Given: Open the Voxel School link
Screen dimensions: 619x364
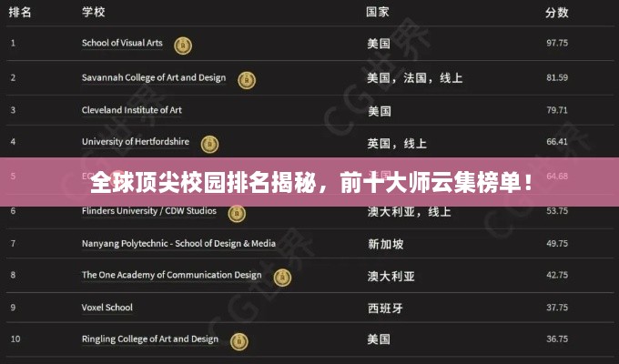Looking at the screenshot, I should (107, 308).
